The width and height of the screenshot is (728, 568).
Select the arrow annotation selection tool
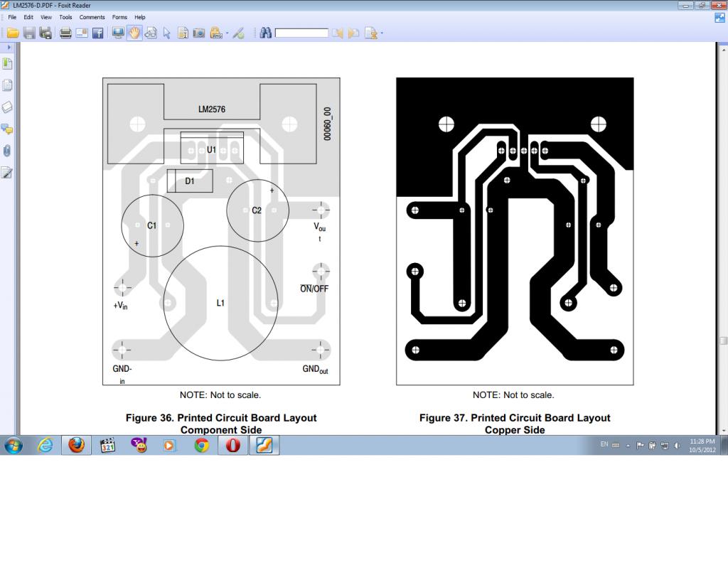(166, 33)
